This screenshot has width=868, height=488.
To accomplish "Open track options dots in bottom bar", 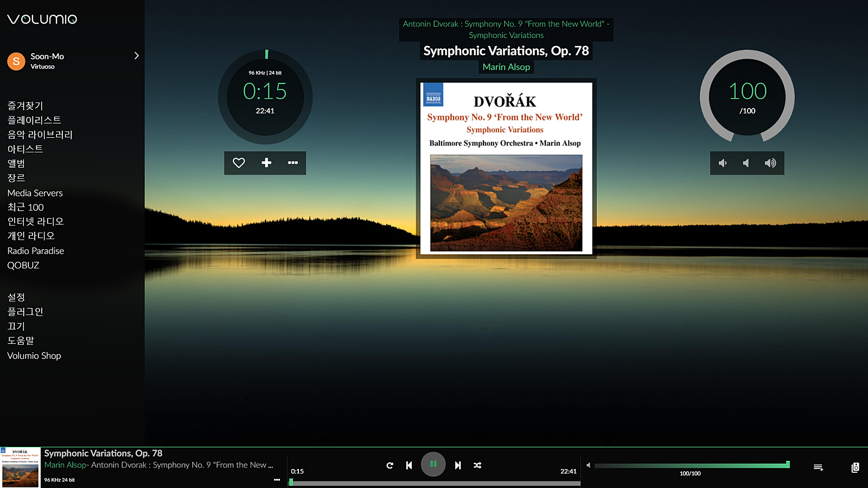I will pyautogui.click(x=277, y=480).
